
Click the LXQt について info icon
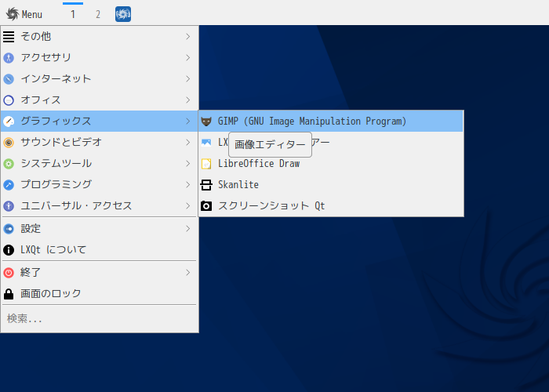tap(9, 250)
